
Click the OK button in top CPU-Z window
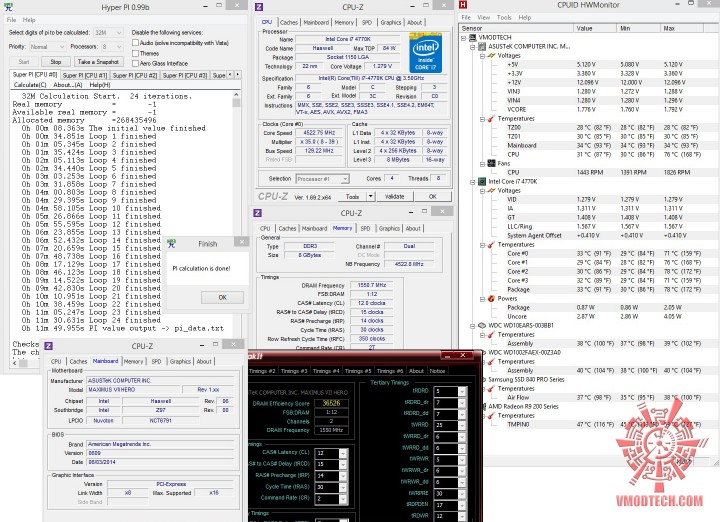[433, 196]
